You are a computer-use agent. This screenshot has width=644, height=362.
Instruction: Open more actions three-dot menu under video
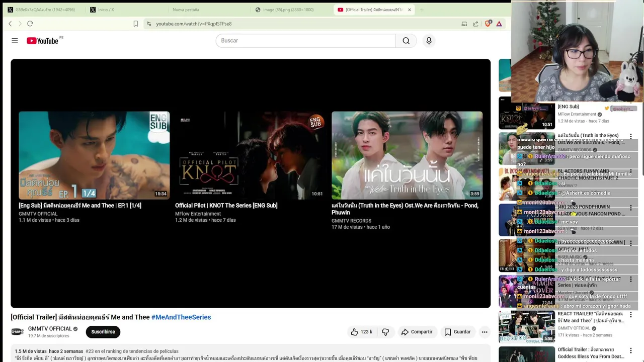tap(485, 332)
